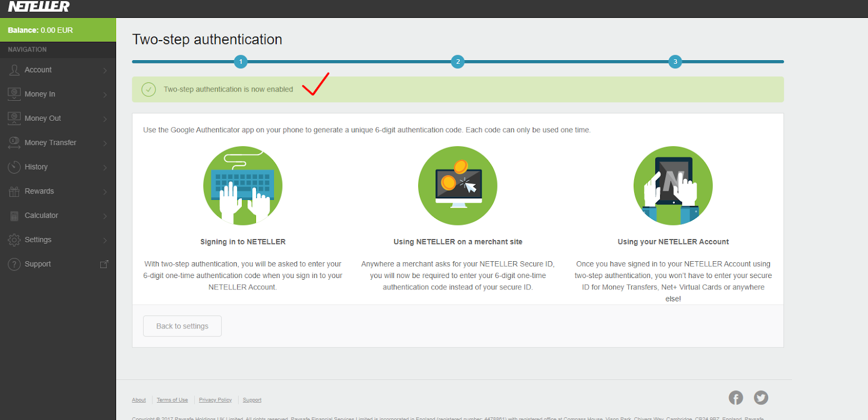Open the About footer link
Image resolution: width=868 pixels, height=420 pixels.
[x=139, y=400]
